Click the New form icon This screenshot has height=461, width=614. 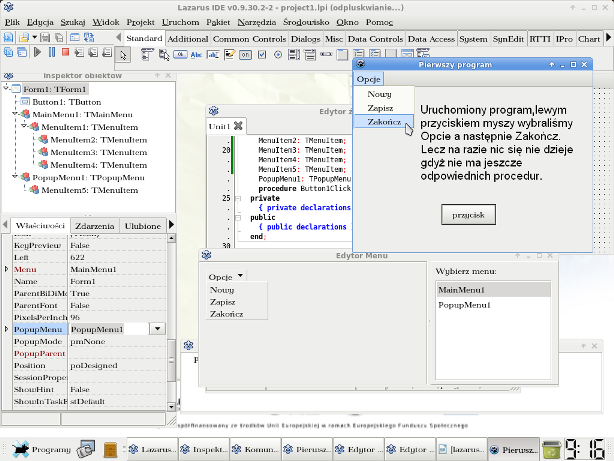click(x=74, y=38)
